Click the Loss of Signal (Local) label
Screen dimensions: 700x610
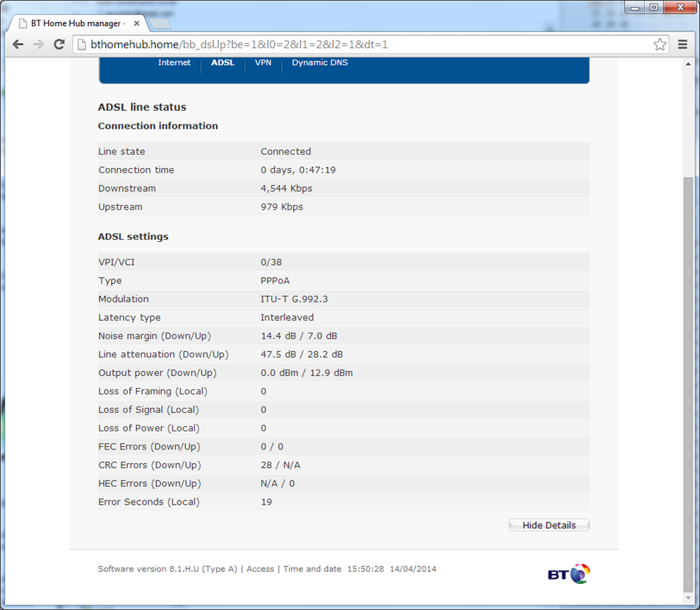tap(148, 410)
